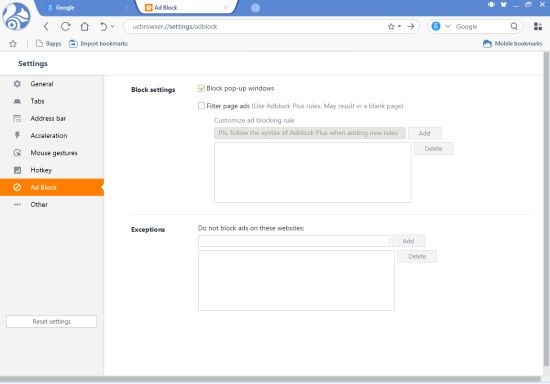Restore down the browser window
Image resolution: width=550 pixels, height=384 pixels.
click(528, 5)
